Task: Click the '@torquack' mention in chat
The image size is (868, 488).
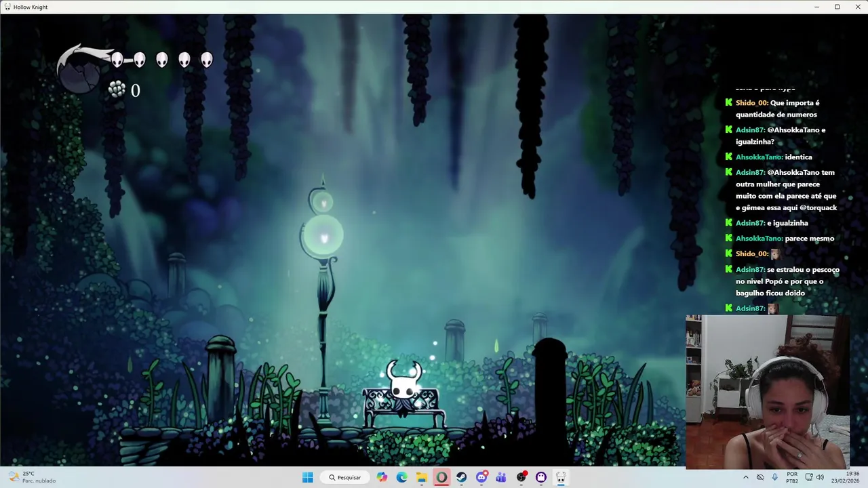Action: (818, 207)
